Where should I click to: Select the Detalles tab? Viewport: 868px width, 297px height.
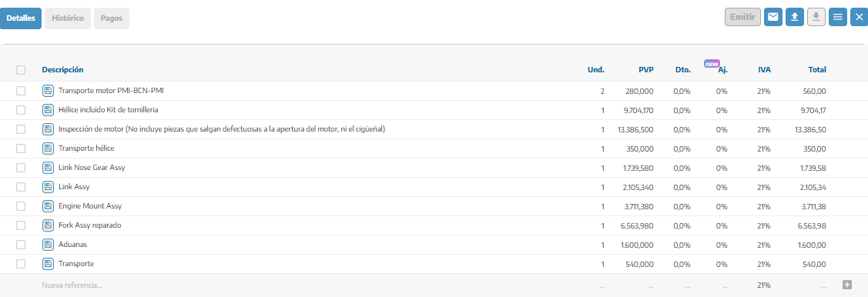[21, 18]
